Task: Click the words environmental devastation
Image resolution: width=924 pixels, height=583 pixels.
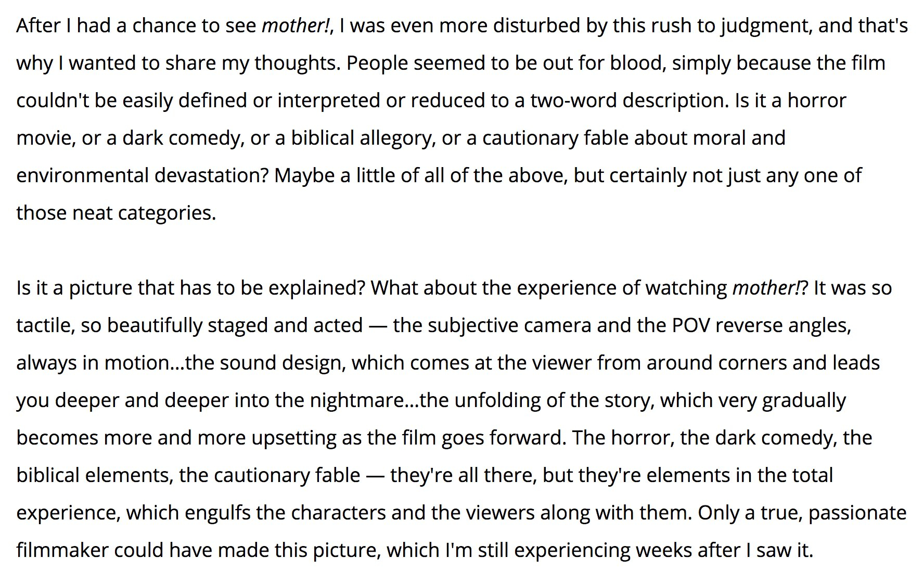Action: 142,175
